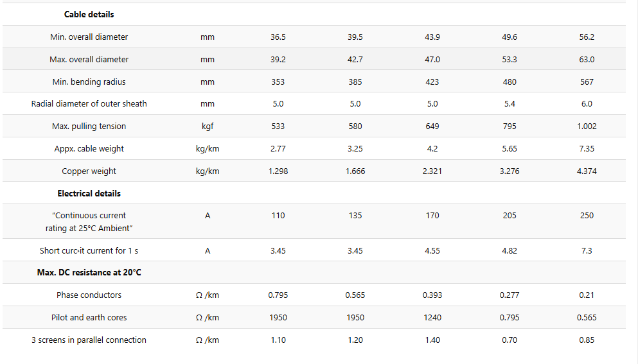Select the short circuit value 7.3
Screen dimensions: 638x364
tap(587, 251)
